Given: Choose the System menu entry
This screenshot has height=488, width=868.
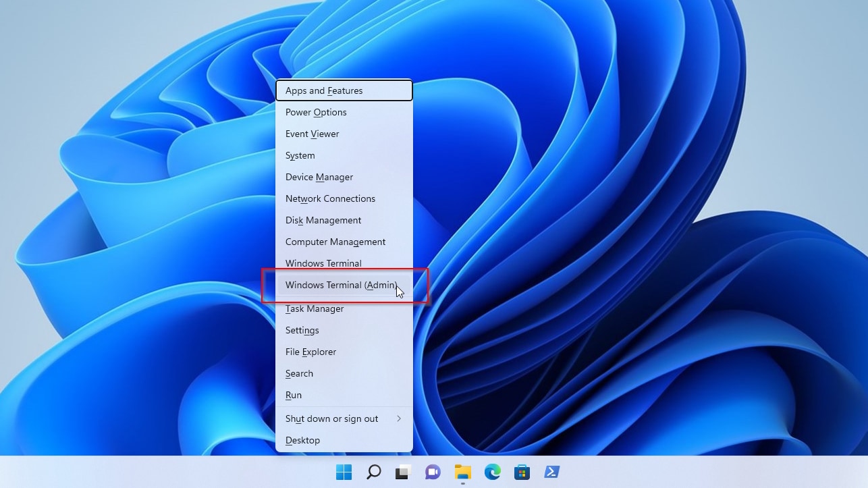Looking at the screenshot, I should [344, 155].
